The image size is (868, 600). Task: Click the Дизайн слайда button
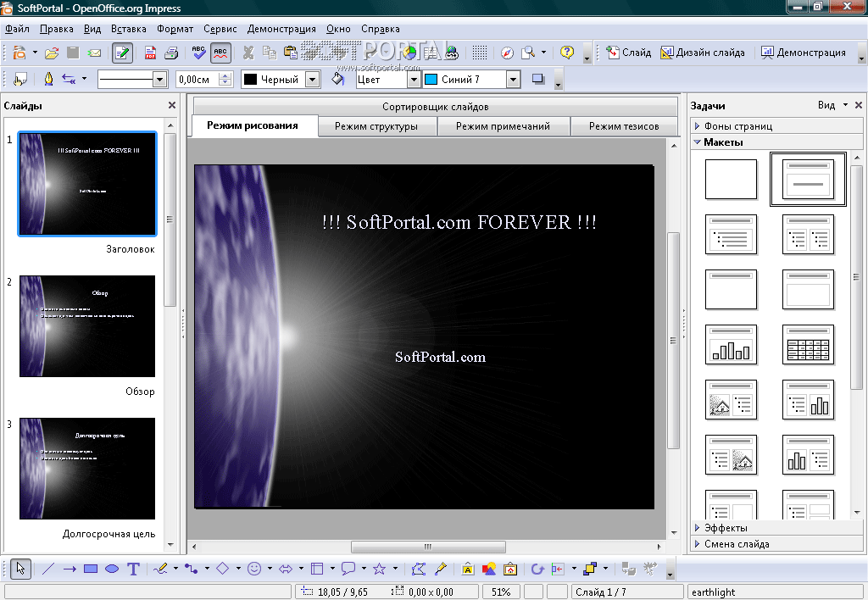pos(703,53)
